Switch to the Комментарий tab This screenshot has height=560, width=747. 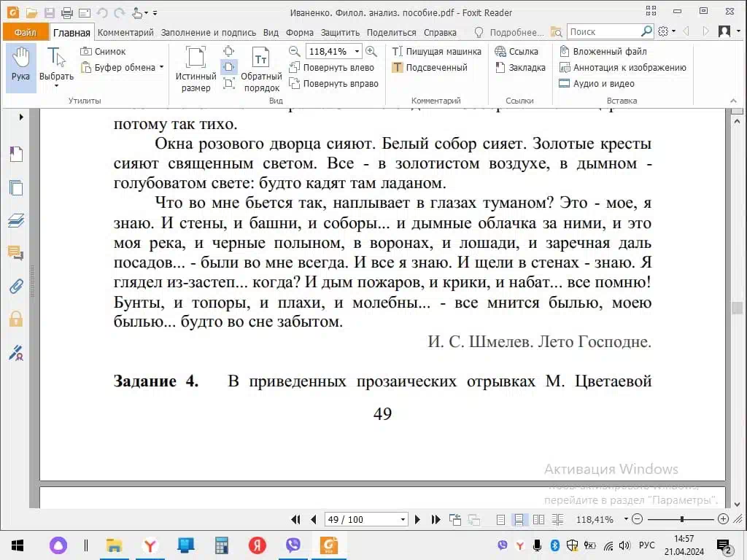pos(125,32)
